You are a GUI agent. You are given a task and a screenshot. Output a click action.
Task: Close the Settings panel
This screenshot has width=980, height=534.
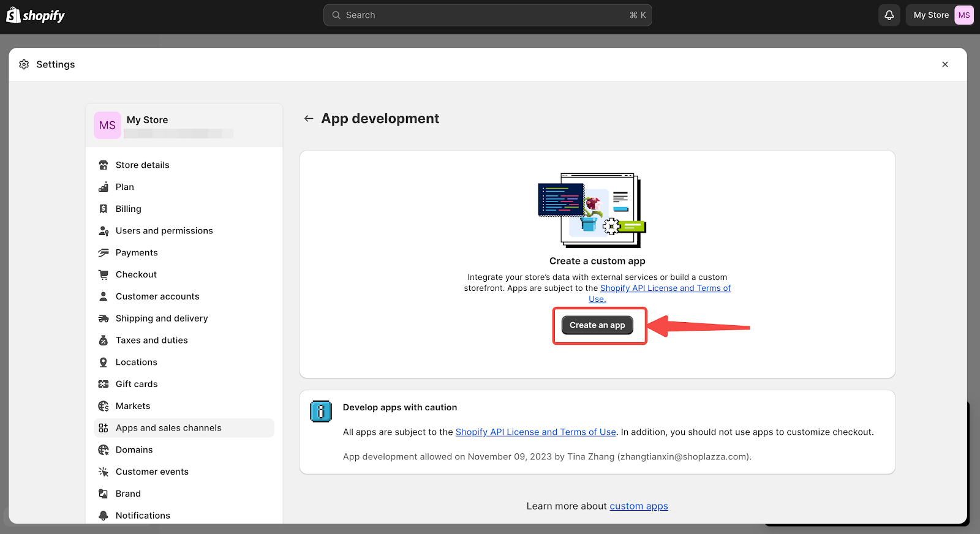[945, 64]
